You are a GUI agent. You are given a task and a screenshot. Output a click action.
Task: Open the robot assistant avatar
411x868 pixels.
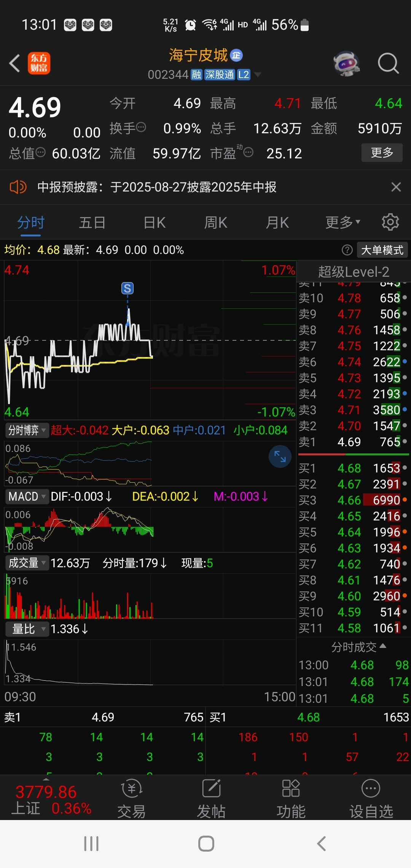tap(347, 63)
